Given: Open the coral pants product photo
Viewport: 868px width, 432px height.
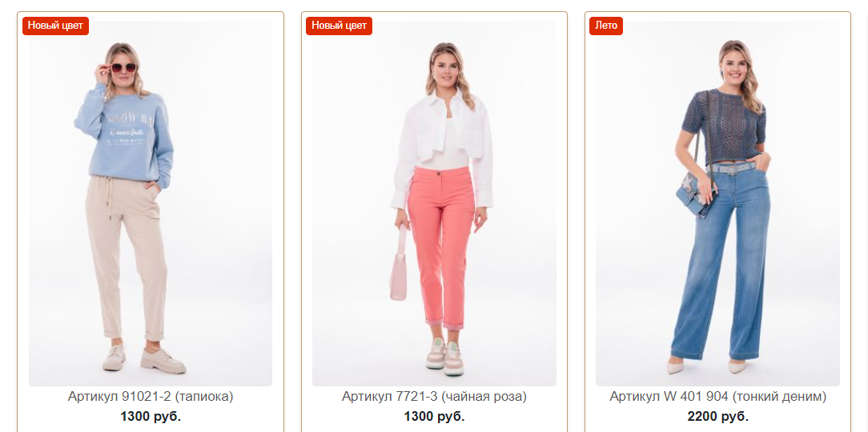Looking at the screenshot, I should (434, 203).
